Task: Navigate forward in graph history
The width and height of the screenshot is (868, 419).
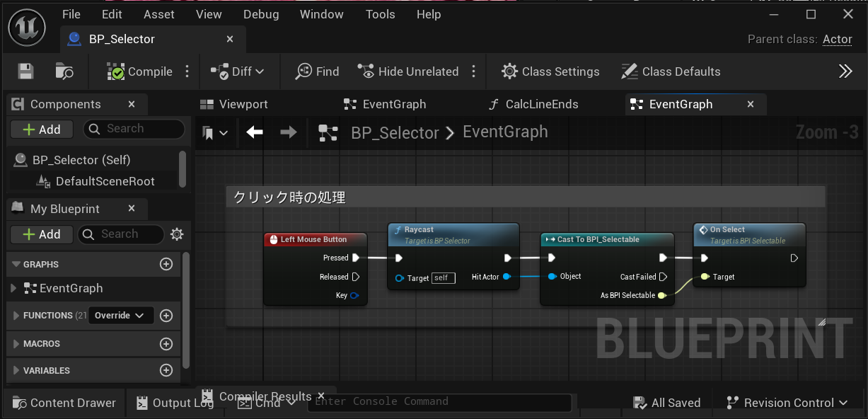Action: point(288,132)
